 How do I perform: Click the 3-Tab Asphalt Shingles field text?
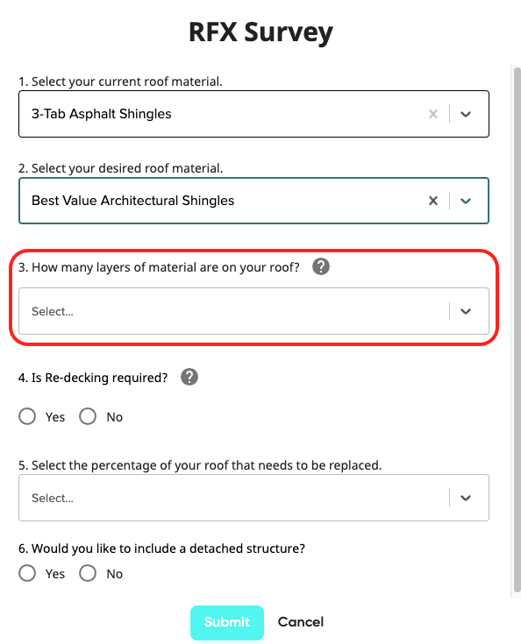tap(101, 114)
